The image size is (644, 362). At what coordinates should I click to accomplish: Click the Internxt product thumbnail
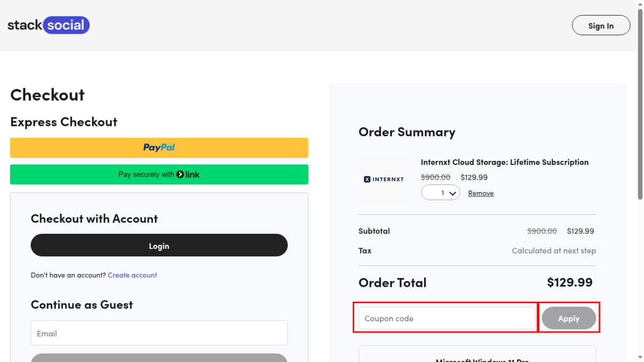tap(384, 179)
